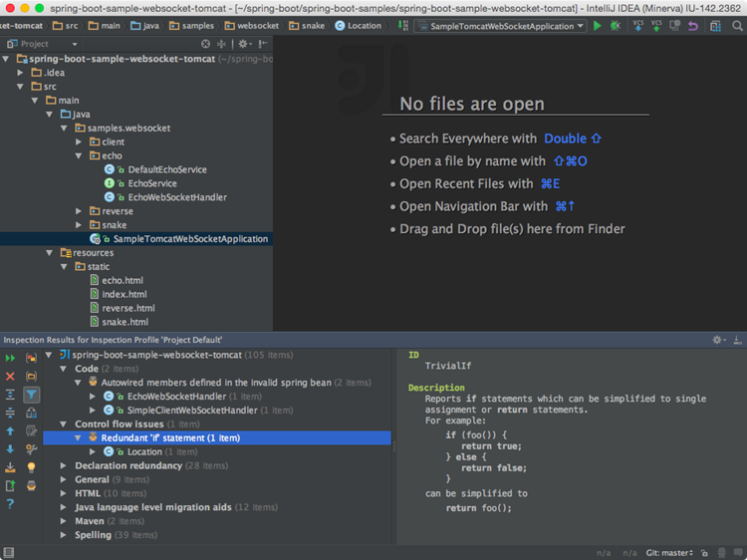Expand the snake package in the project tree
Screen dimensions: 747x560
[x=79, y=225]
